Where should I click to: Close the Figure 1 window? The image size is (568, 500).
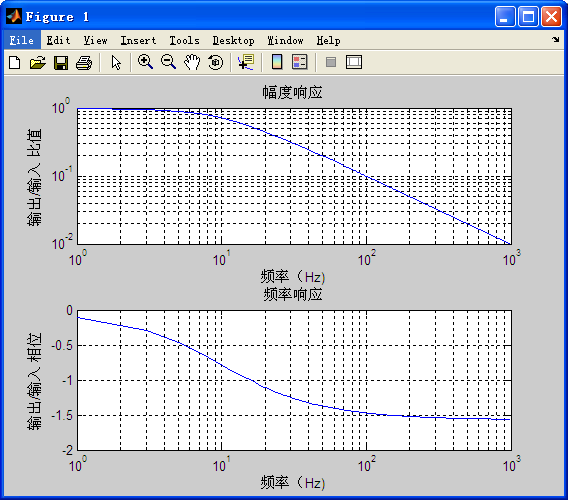[551, 17]
